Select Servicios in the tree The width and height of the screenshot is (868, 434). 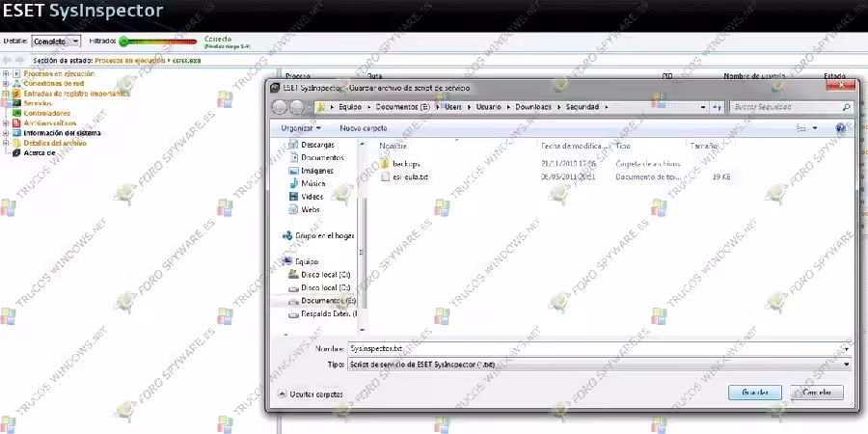[x=38, y=103]
